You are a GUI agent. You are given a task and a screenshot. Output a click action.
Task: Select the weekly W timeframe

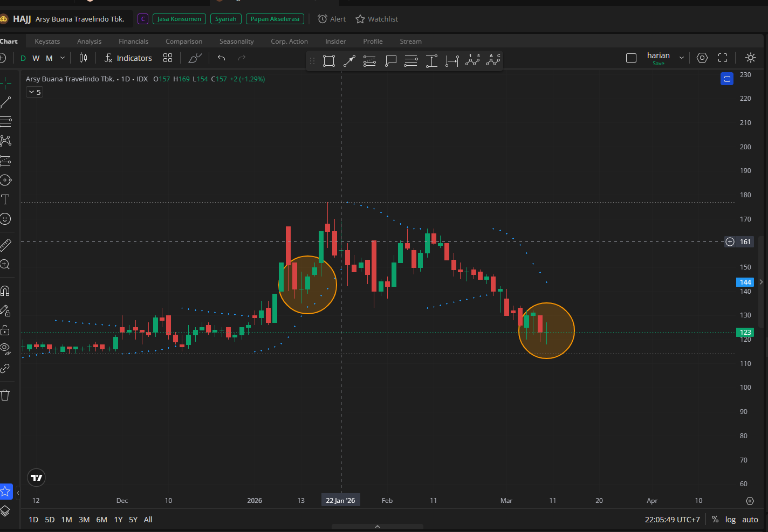click(x=36, y=58)
